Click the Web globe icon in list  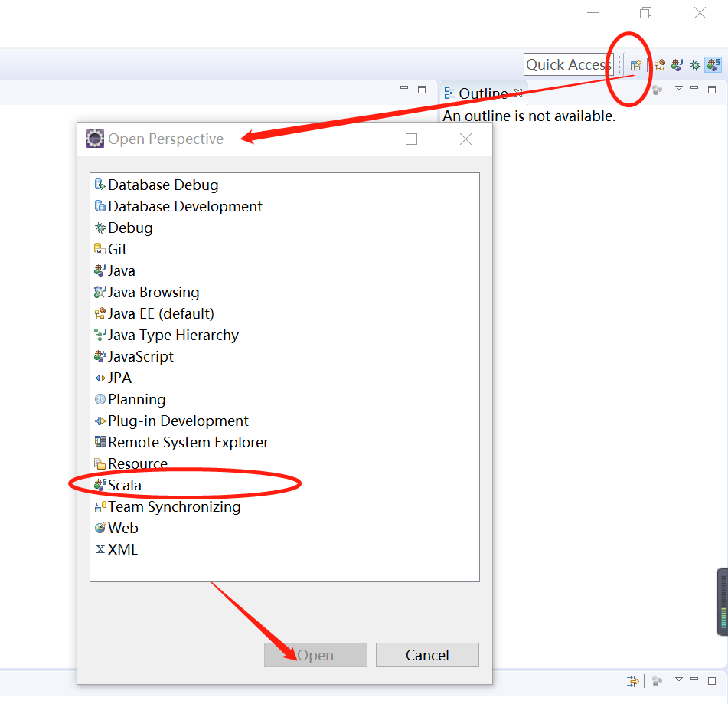(100, 528)
